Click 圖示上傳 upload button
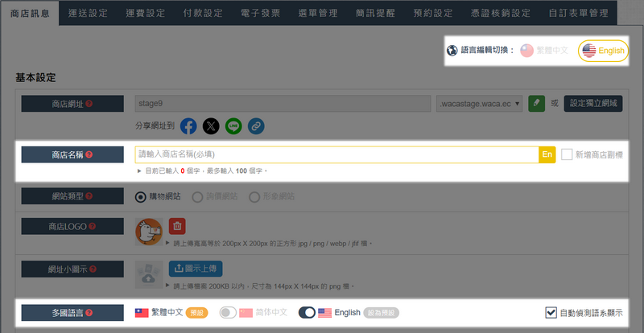 pyautogui.click(x=196, y=269)
